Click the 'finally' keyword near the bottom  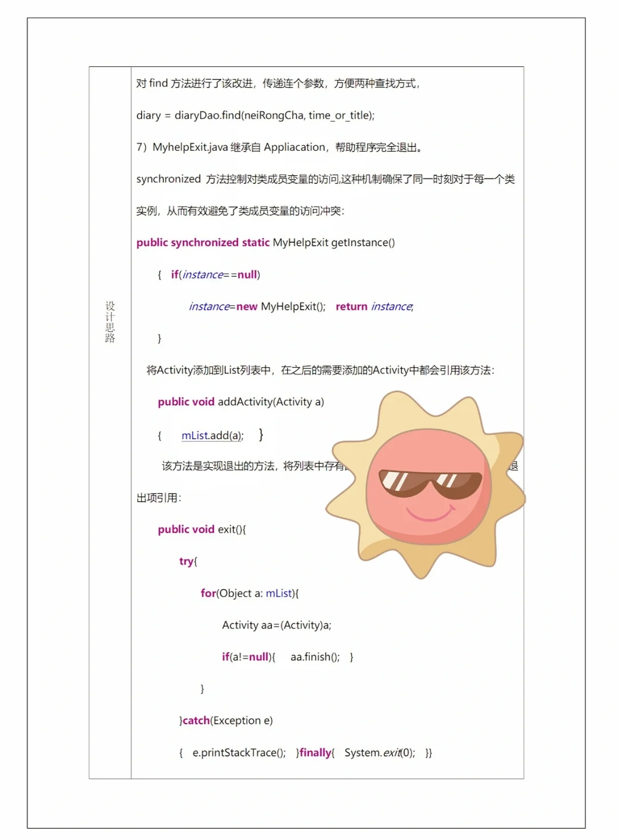[314, 752]
